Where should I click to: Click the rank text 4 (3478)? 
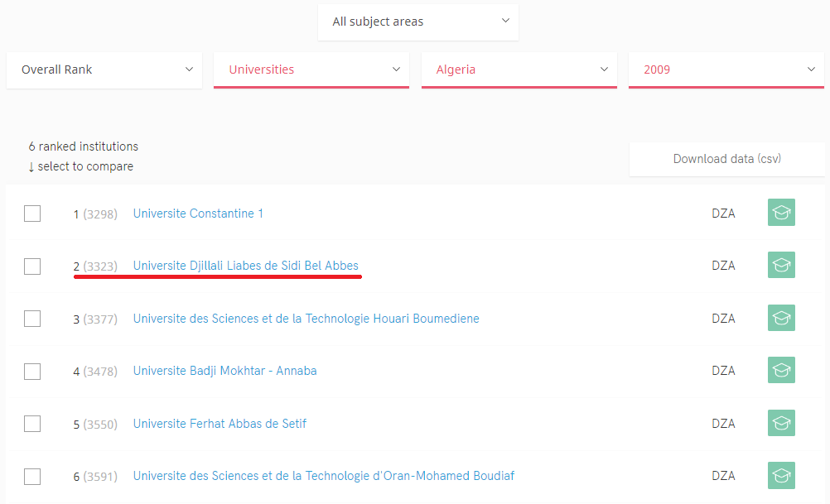[95, 372]
